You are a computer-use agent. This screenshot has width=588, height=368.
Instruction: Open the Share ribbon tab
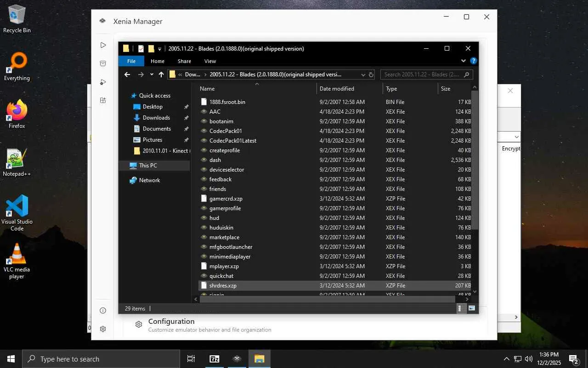coord(184,61)
